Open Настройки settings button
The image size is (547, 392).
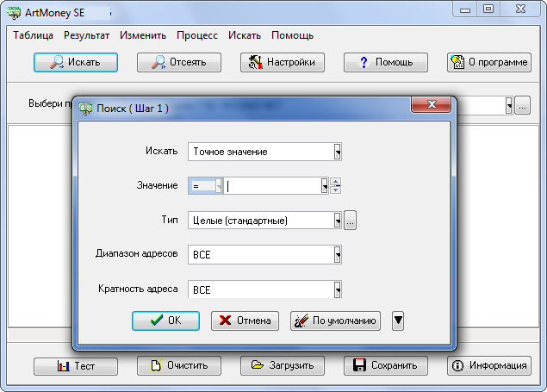(x=283, y=62)
